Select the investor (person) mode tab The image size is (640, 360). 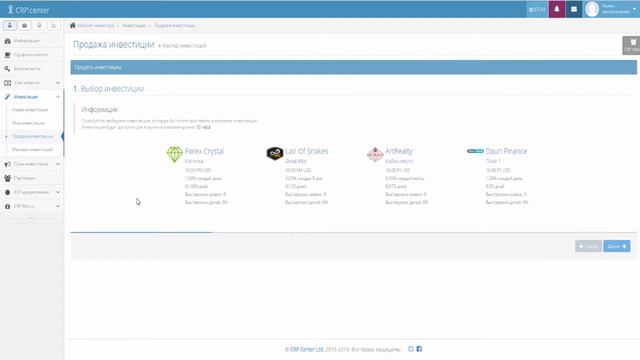[10, 25]
